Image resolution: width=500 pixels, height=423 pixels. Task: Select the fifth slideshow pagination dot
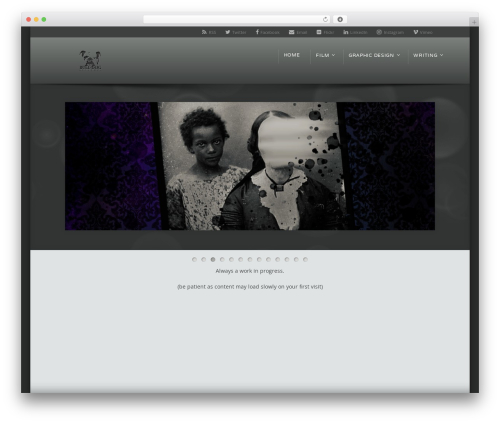231,259
